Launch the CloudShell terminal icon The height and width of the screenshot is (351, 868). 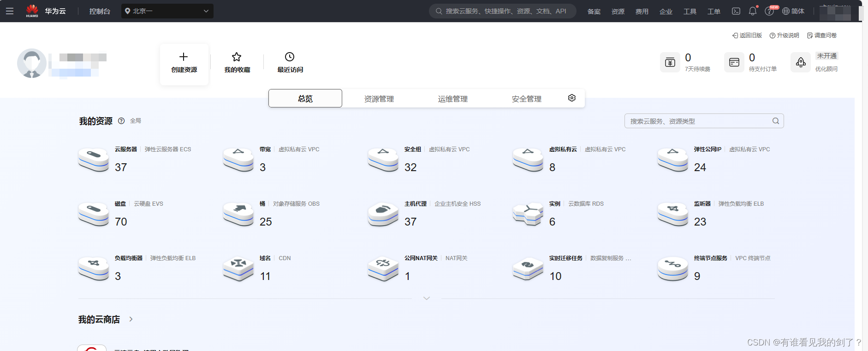coord(736,11)
